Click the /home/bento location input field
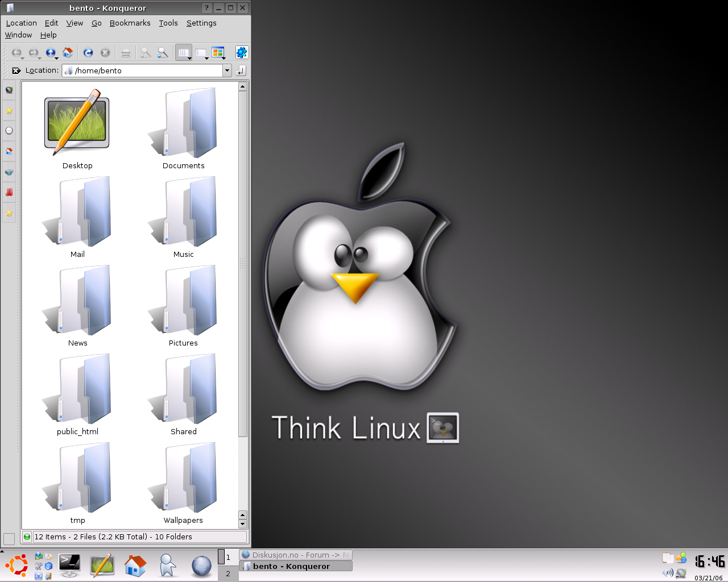 point(142,70)
